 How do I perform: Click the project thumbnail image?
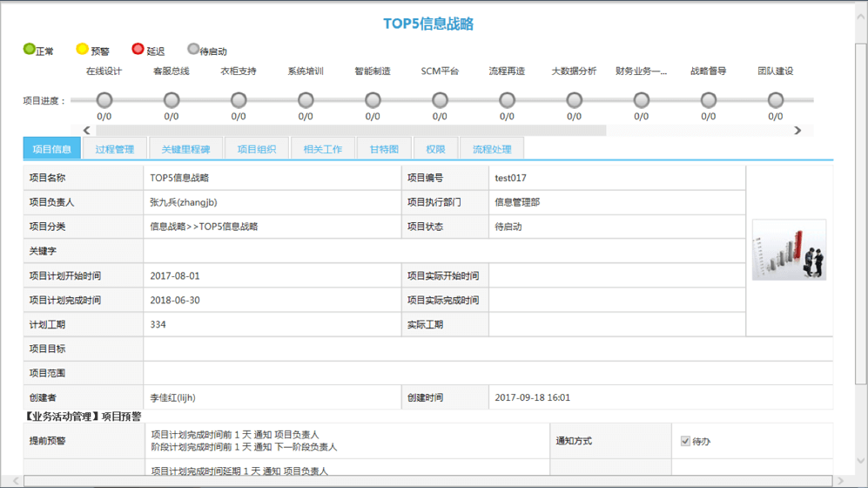(789, 250)
